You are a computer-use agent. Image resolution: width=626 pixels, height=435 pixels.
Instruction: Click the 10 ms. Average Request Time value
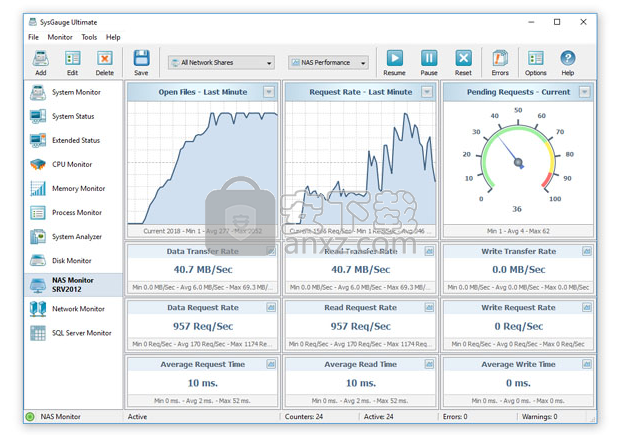(203, 383)
